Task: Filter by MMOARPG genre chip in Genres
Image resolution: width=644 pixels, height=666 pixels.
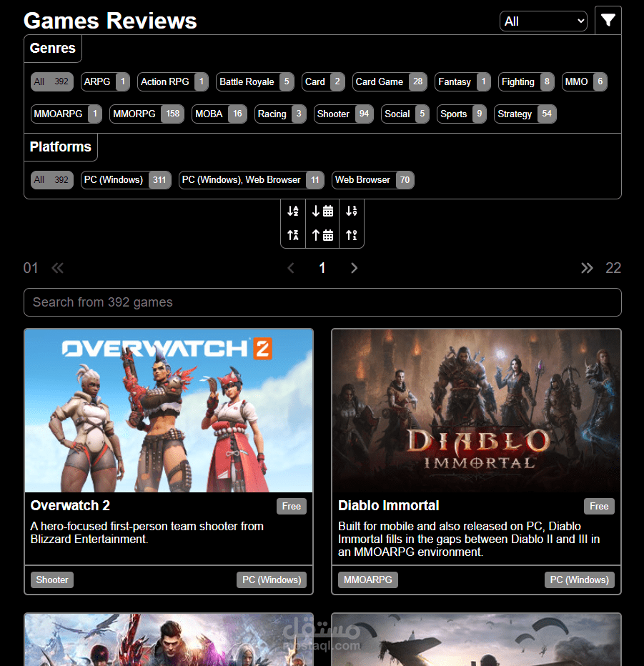Action: click(x=66, y=114)
